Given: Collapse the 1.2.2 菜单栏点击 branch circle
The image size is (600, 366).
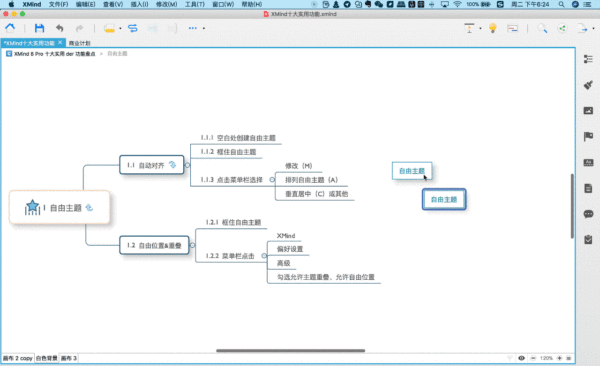Looking at the screenshot, I should pyautogui.click(x=264, y=256).
